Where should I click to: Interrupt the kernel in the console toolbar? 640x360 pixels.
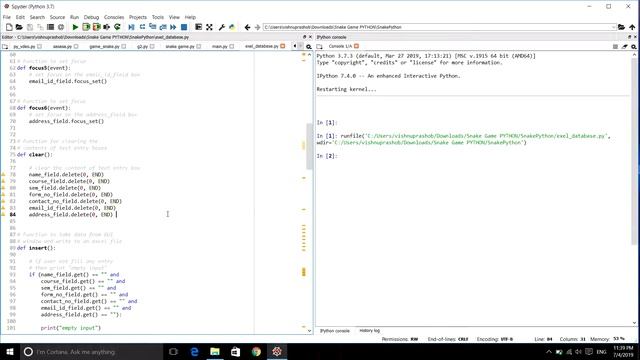615,47
